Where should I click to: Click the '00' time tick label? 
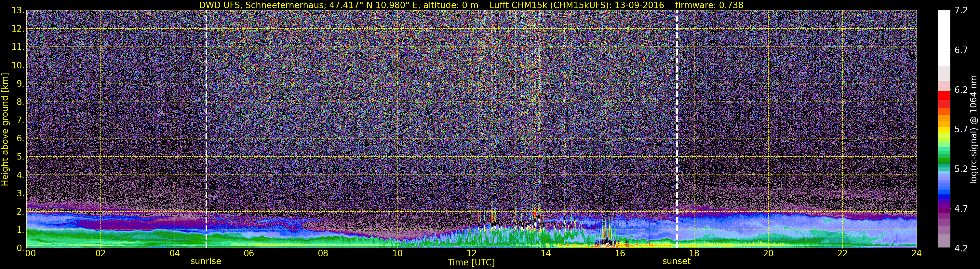tap(31, 253)
